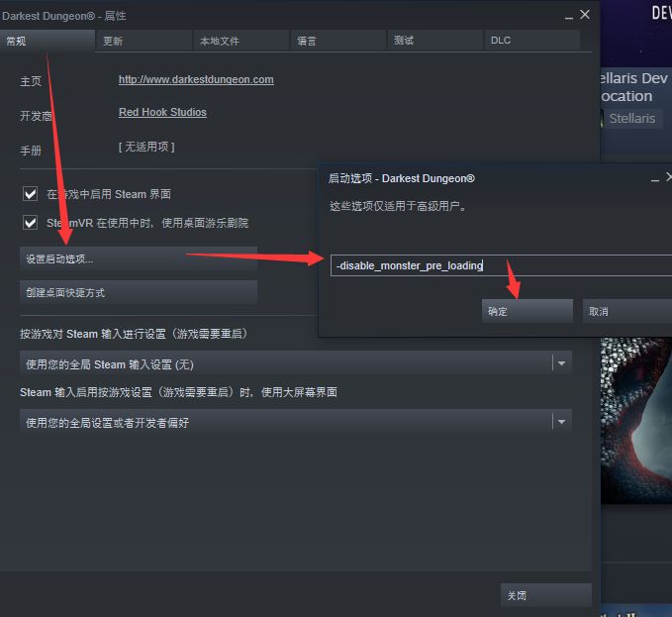Close properties window with 关闭 button
Viewport: 672px width, 617px height.
point(546,595)
